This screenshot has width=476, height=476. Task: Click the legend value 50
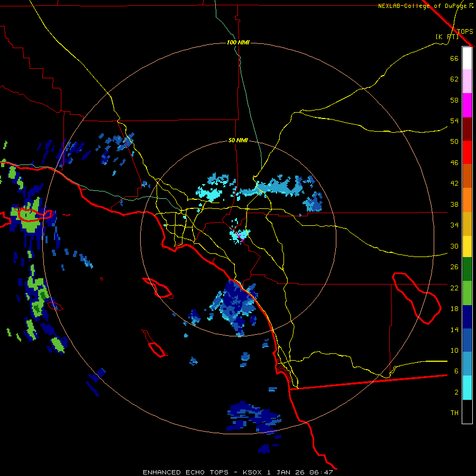point(454,141)
